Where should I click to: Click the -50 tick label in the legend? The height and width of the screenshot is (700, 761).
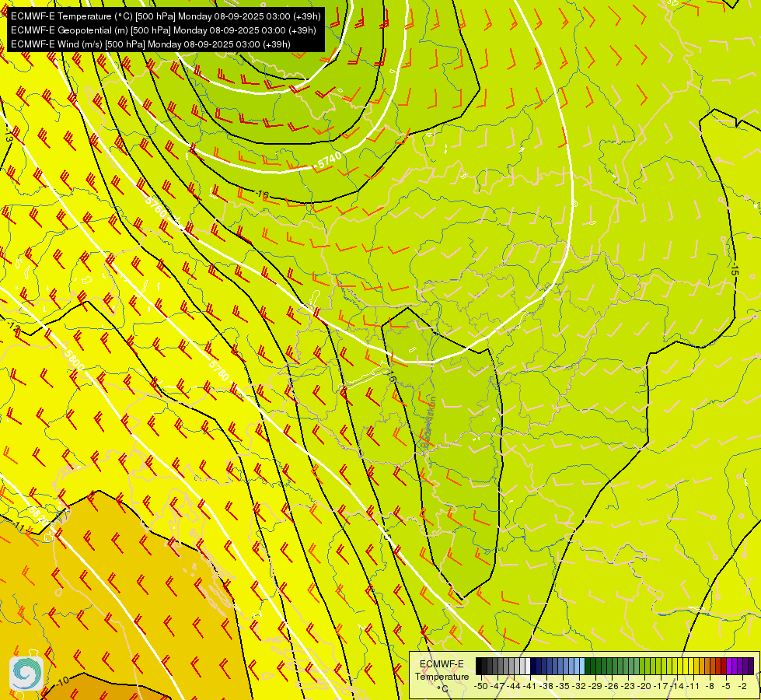pyautogui.click(x=481, y=686)
